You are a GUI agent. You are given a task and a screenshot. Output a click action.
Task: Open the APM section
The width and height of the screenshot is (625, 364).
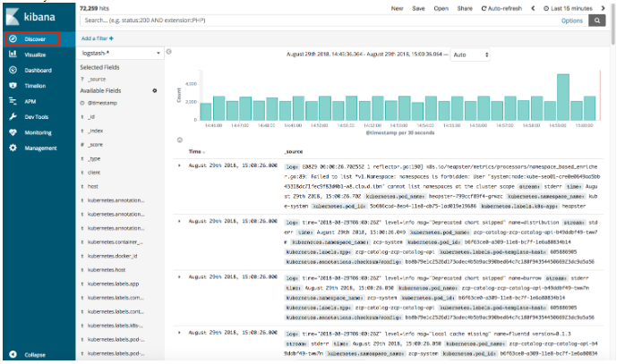(30, 102)
